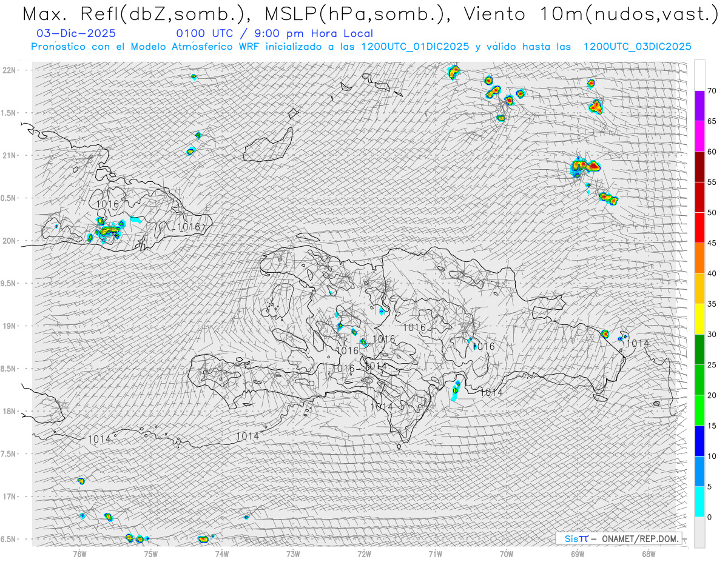Screen dimensions: 728x562
Task: Click the '20N' latitude label
Action: click(9, 241)
